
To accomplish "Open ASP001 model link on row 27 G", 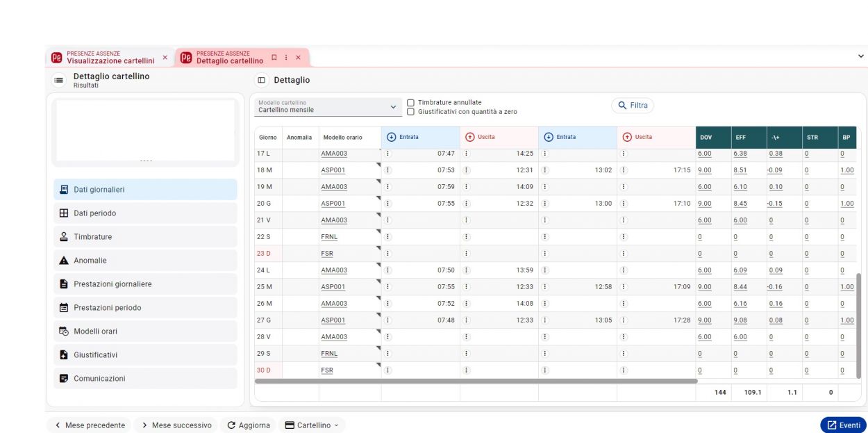I will (333, 320).
